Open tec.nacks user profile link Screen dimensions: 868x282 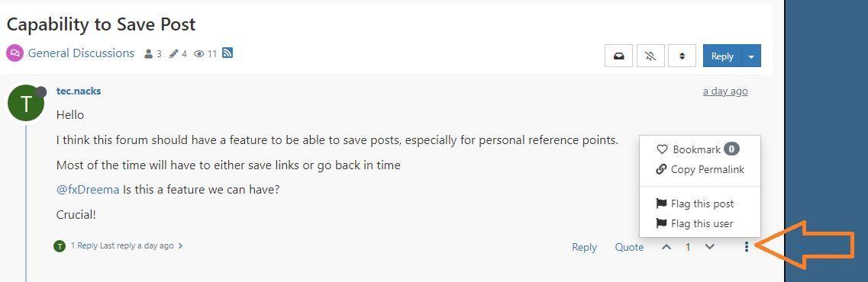pos(79,91)
